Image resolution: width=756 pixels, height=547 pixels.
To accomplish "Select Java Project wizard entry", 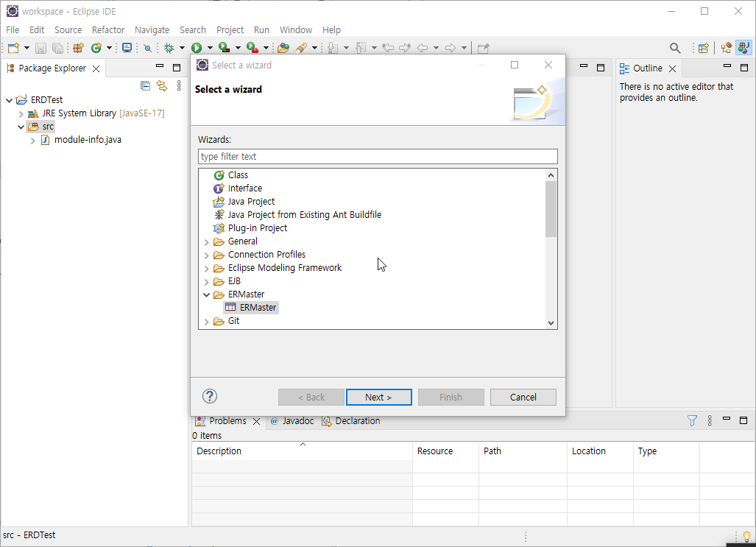I will point(244,202).
